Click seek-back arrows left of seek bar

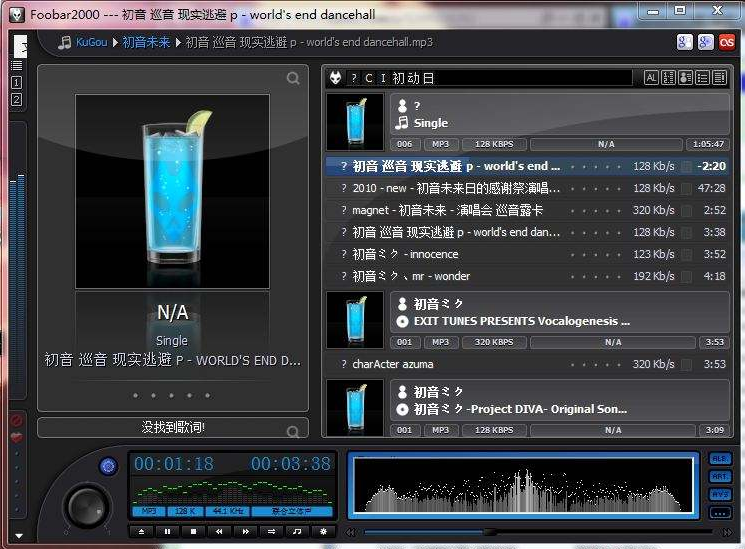(x=351, y=532)
